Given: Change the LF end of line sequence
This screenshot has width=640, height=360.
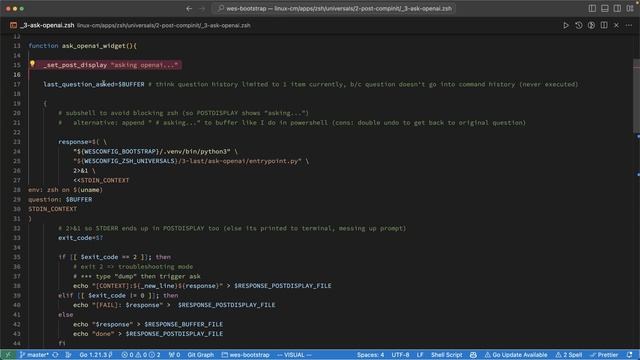Looking at the screenshot, I should pos(420,355).
